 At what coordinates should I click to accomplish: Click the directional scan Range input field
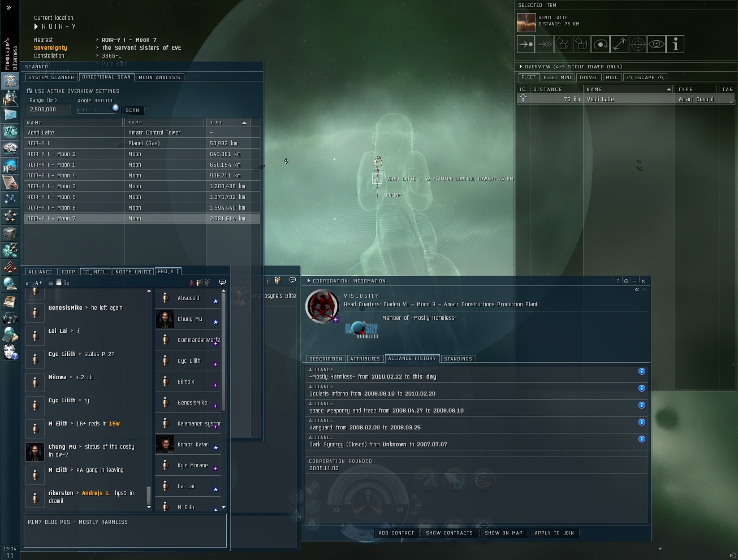[49, 110]
